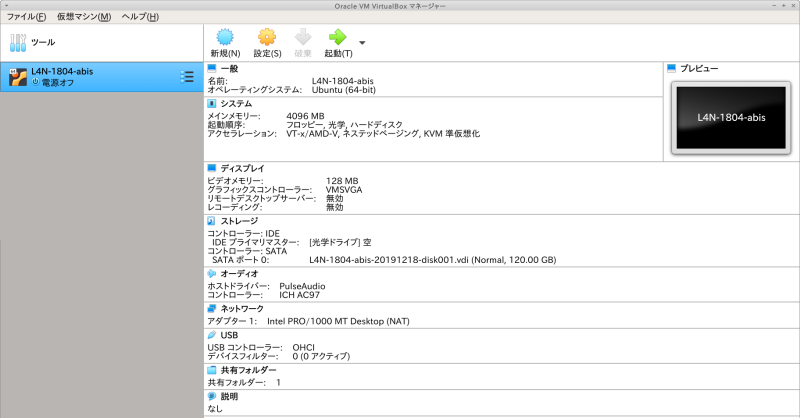Image resolution: width=800 pixels, height=418 pixels.
Task: Click the Start (起動) green arrow icon
Action: tap(337, 39)
